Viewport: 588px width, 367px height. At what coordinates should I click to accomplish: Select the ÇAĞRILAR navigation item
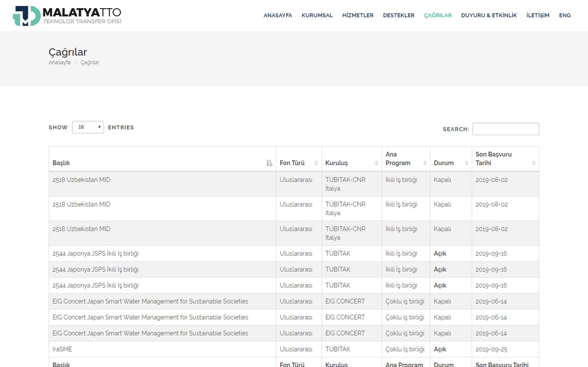[x=438, y=15]
